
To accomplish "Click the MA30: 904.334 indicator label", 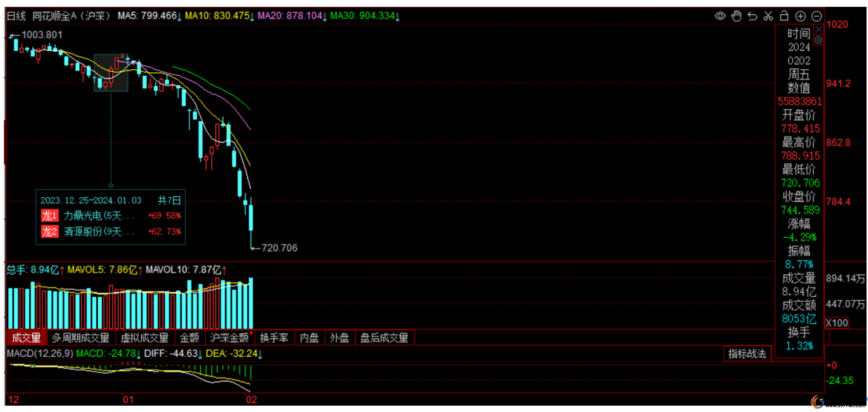I will [365, 16].
